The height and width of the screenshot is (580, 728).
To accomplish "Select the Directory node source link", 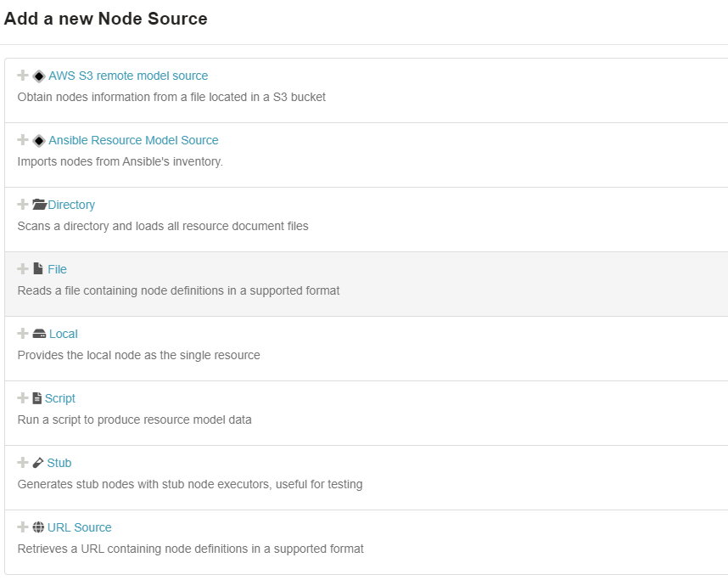I will 71,205.
